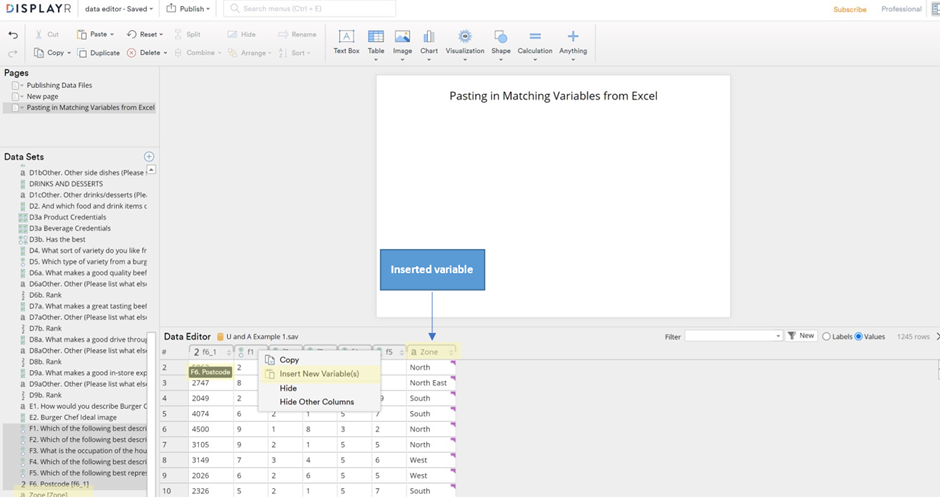Select the Shape tool
Image resolution: width=940 pixels, height=497 pixels.
[500, 38]
